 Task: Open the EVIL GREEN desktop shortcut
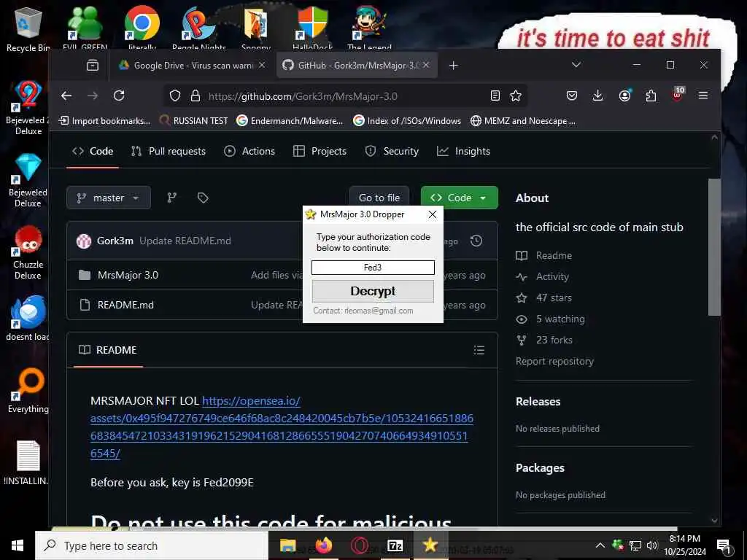(85, 28)
